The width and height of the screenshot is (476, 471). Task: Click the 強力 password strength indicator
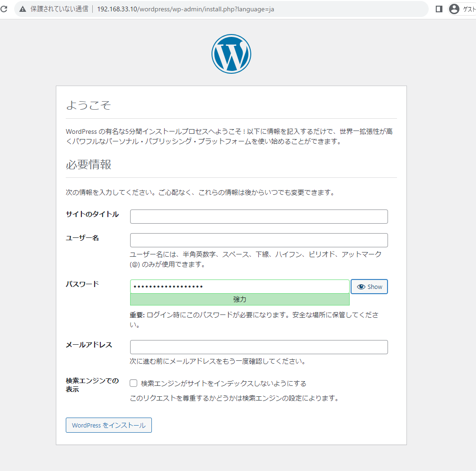240,299
